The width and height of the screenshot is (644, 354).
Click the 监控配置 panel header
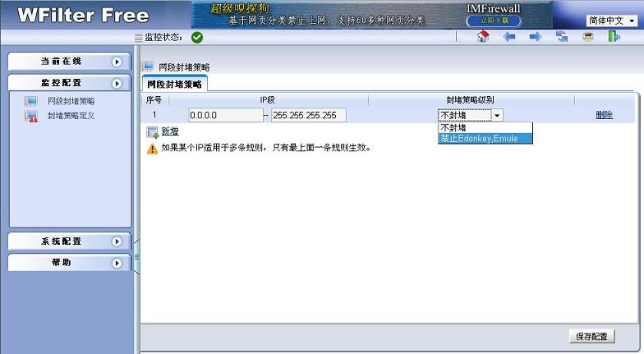[x=69, y=83]
